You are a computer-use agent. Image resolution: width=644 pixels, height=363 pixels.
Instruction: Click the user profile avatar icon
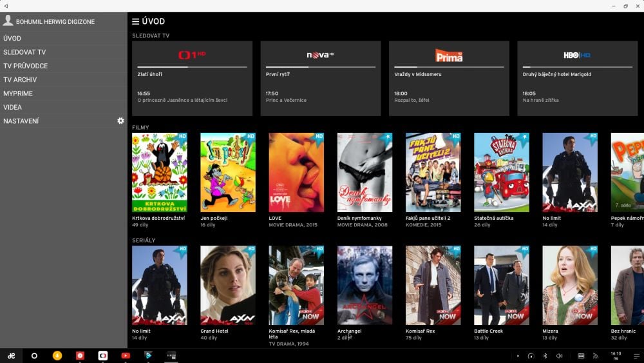[x=8, y=20]
